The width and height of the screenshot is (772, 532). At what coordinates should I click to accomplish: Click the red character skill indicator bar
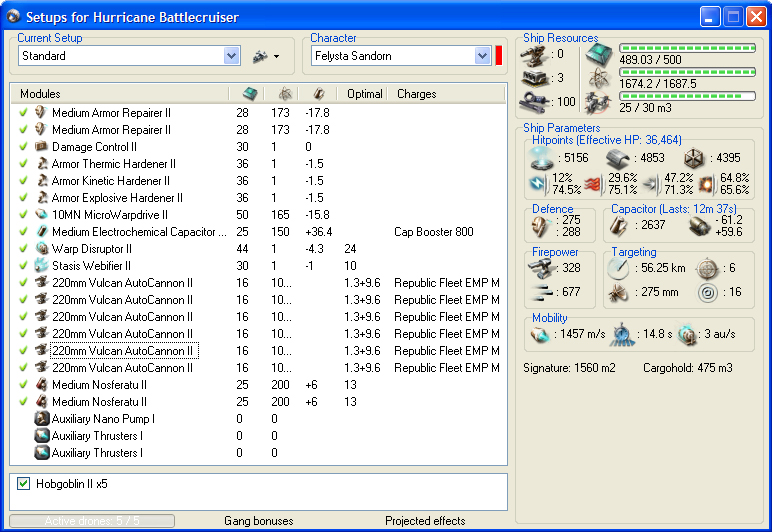coord(498,56)
